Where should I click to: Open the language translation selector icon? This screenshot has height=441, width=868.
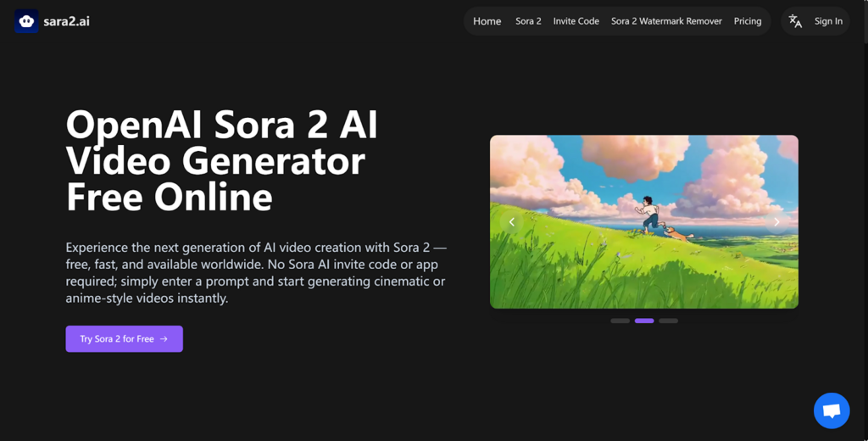[x=795, y=21]
